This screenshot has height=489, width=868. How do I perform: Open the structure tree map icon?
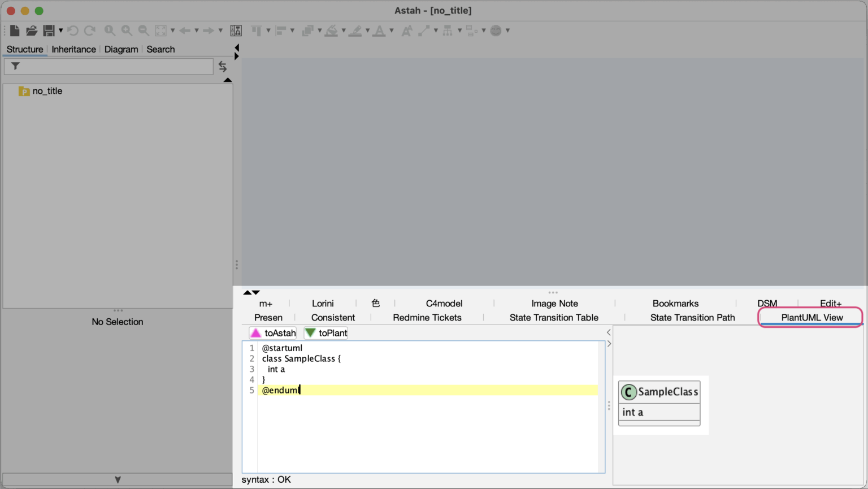click(236, 31)
